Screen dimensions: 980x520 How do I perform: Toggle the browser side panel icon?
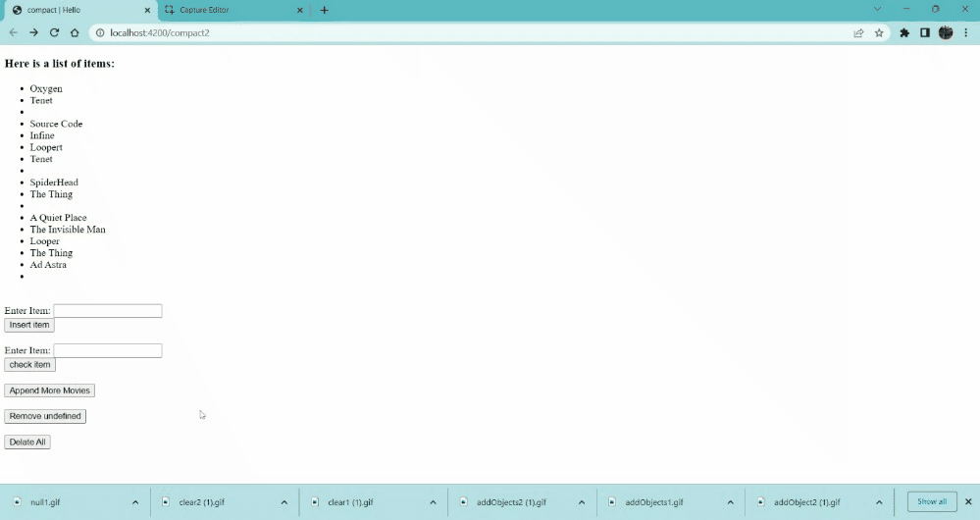click(x=925, y=32)
